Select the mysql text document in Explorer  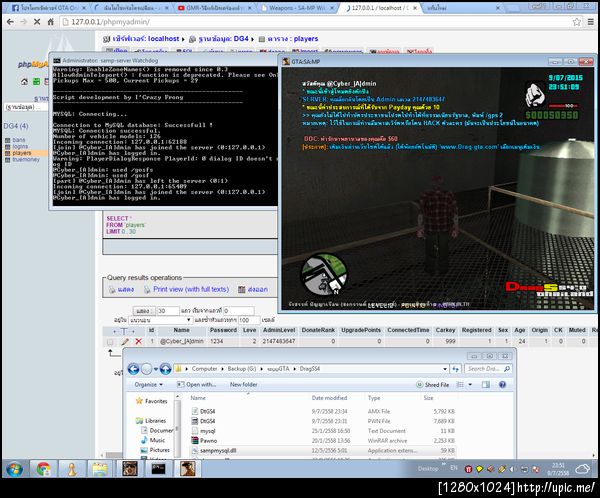pos(207,431)
